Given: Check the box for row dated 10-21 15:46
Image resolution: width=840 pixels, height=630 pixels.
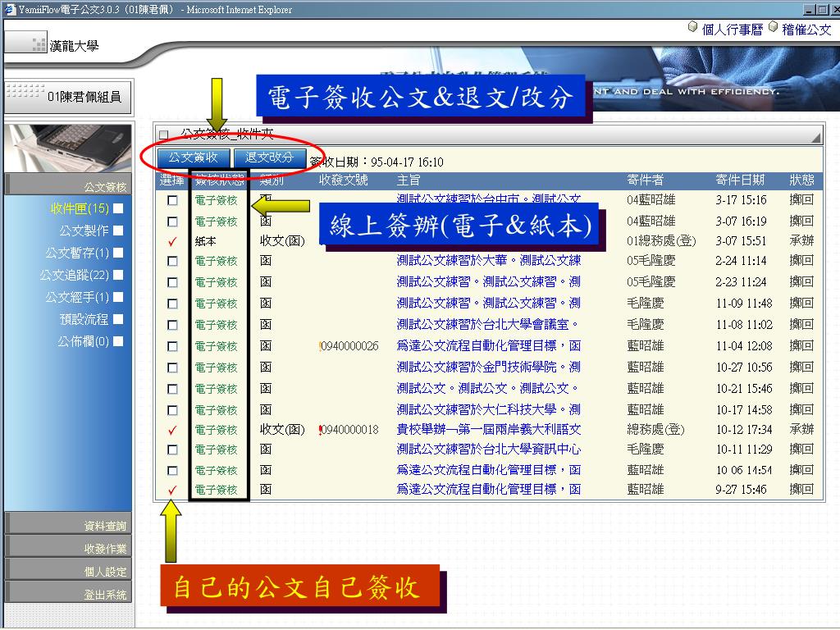Looking at the screenshot, I should point(172,389).
